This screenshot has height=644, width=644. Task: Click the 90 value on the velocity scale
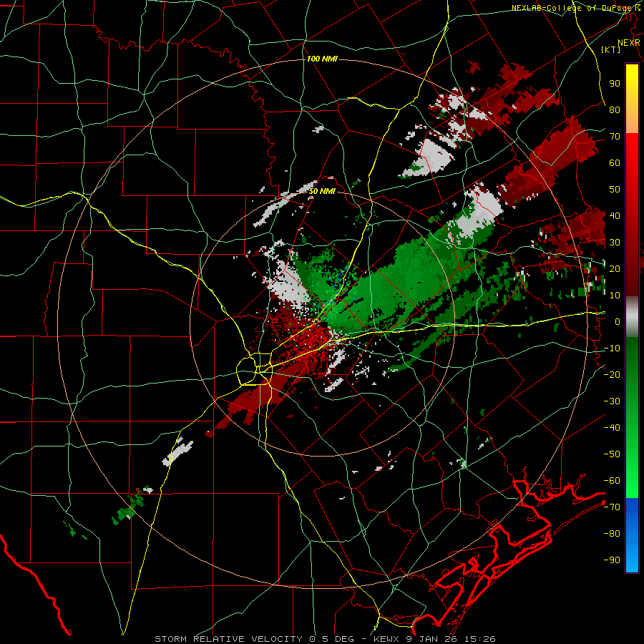coord(615,84)
